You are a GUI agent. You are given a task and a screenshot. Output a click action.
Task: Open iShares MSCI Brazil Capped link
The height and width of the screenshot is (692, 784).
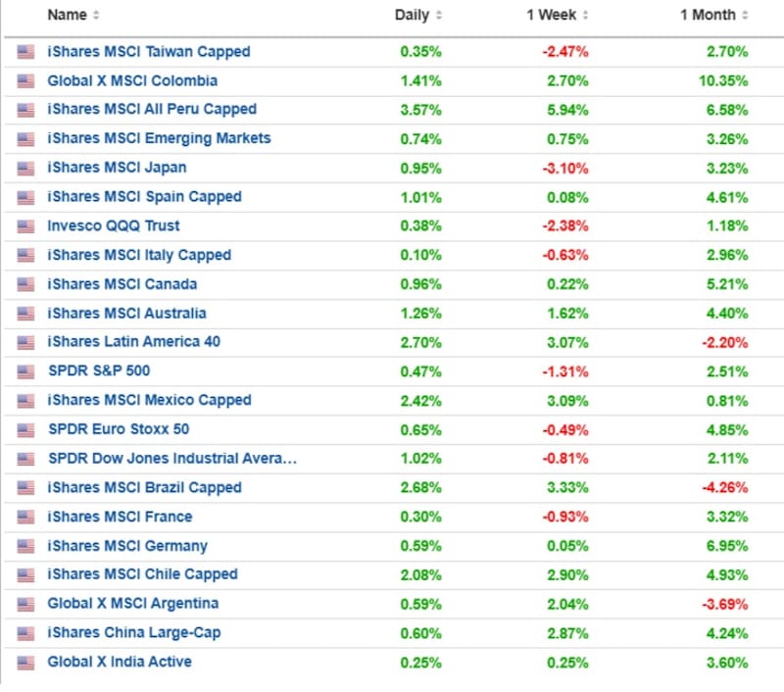144,487
